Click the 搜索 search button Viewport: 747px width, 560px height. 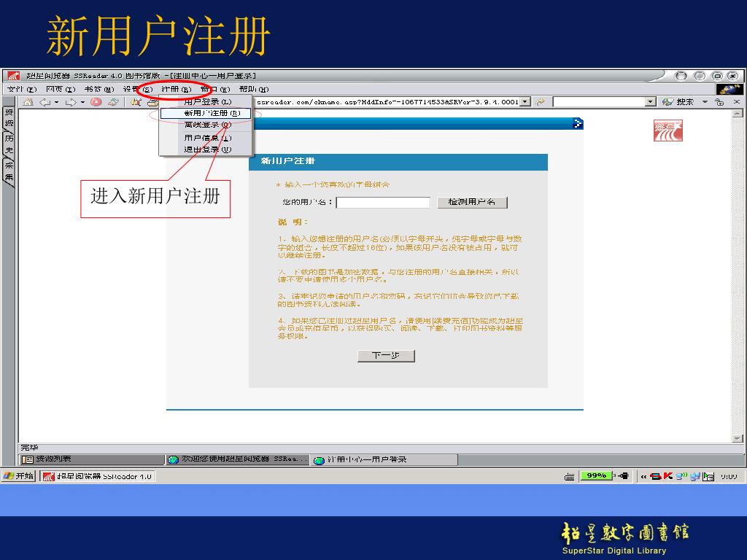click(x=678, y=102)
